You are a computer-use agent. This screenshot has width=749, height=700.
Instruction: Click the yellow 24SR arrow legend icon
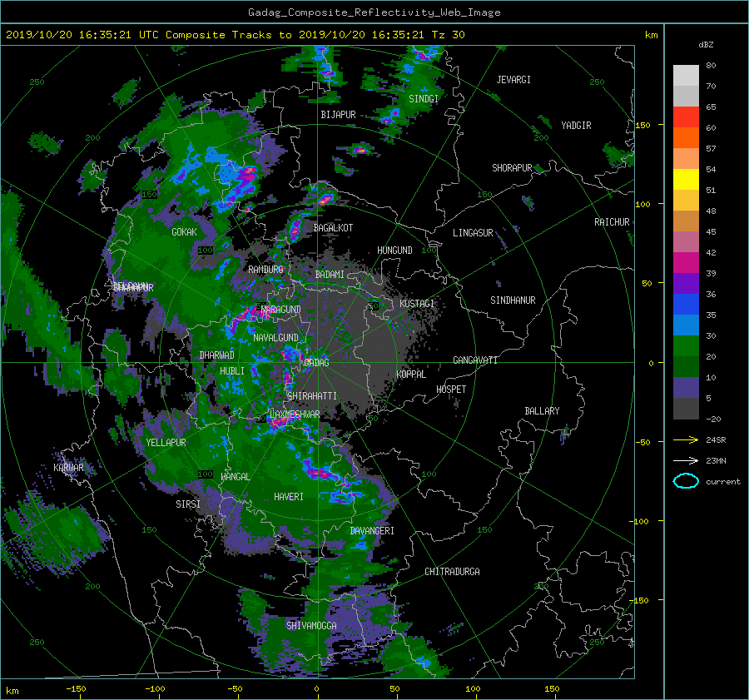click(x=686, y=439)
